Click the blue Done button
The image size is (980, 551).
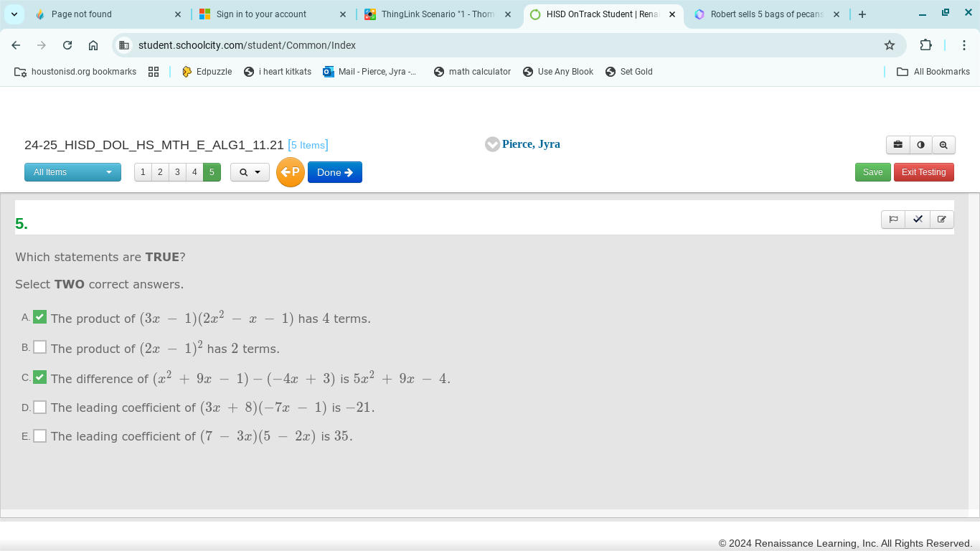pyautogui.click(x=335, y=172)
